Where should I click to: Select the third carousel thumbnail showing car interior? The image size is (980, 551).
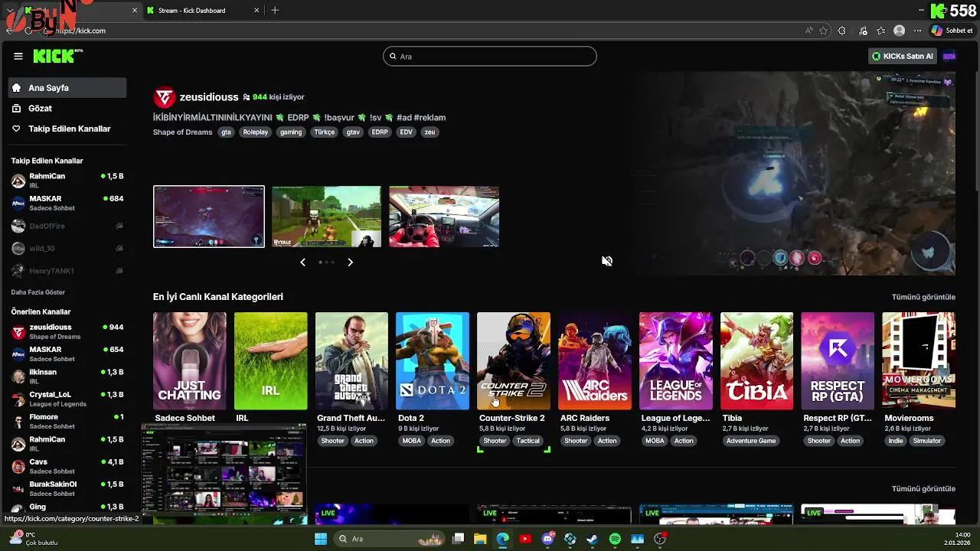tap(444, 217)
